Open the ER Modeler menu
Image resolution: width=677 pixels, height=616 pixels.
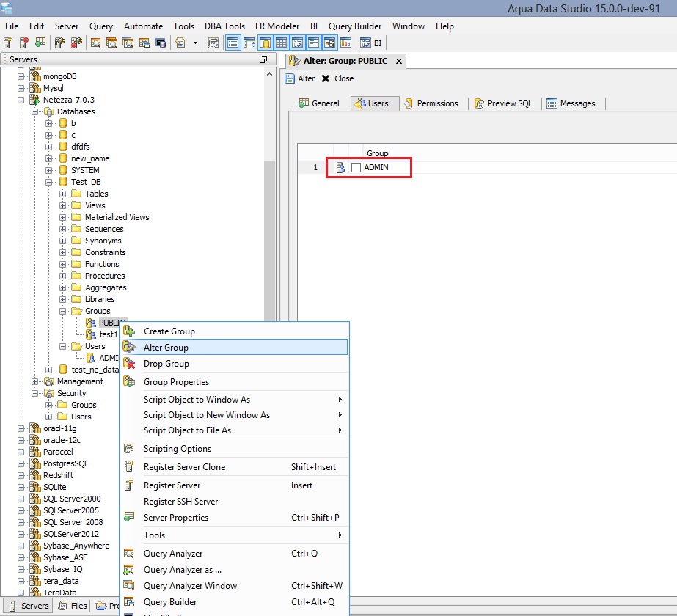pyautogui.click(x=277, y=26)
